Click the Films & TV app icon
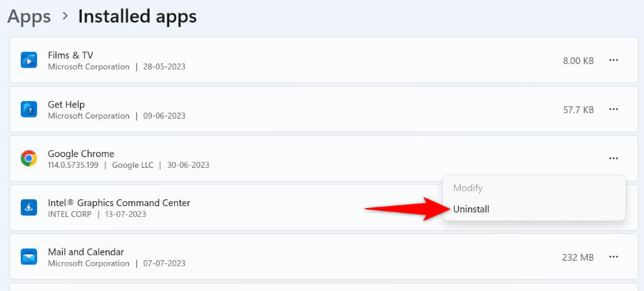 28,60
